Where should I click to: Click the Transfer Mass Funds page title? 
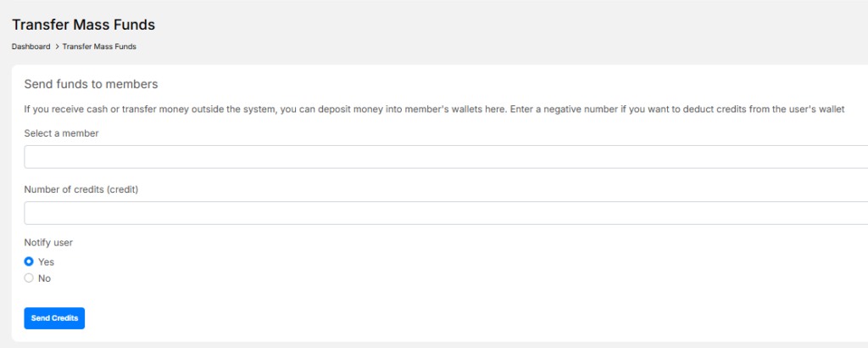tap(83, 25)
